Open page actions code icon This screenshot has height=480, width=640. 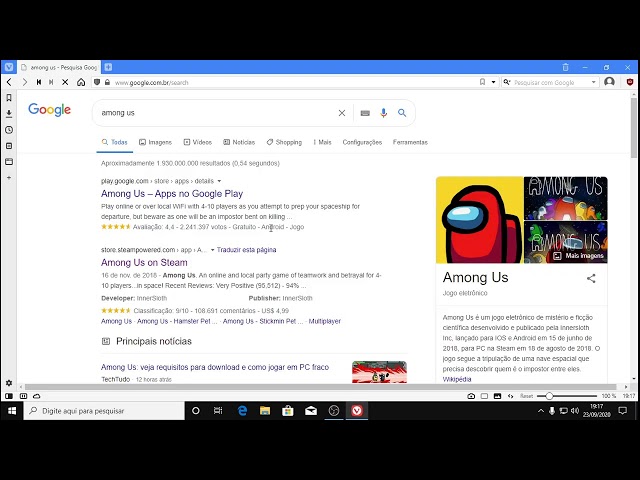point(510,396)
